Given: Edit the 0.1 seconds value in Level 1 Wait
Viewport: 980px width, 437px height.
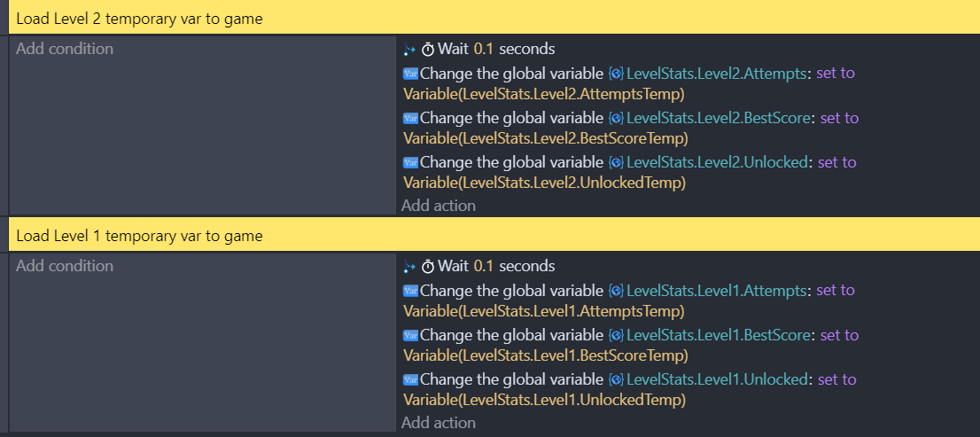Looking at the screenshot, I should [x=484, y=266].
